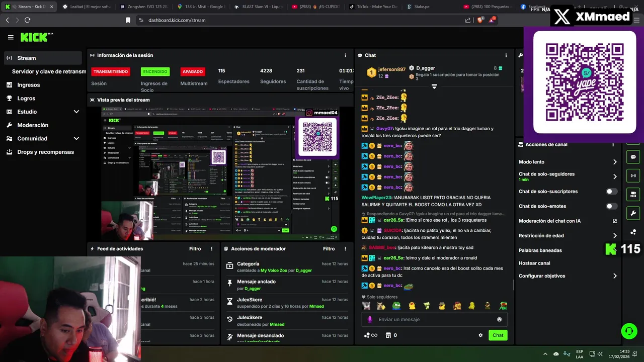The width and height of the screenshot is (644, 362).
Task: Select the broadcast signal widget icon
Action: point(633,175)
